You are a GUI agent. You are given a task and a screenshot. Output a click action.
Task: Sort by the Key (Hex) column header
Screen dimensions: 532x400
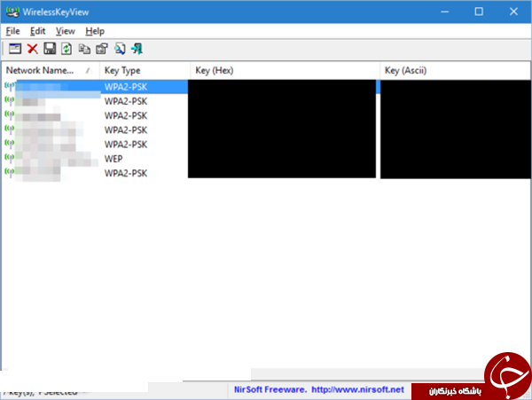285,71
